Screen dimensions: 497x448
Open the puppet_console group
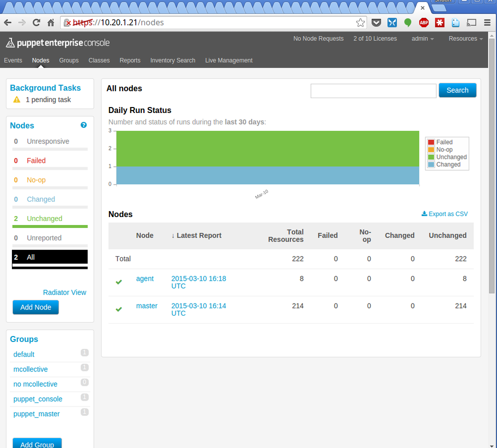(x=38, y=399)
